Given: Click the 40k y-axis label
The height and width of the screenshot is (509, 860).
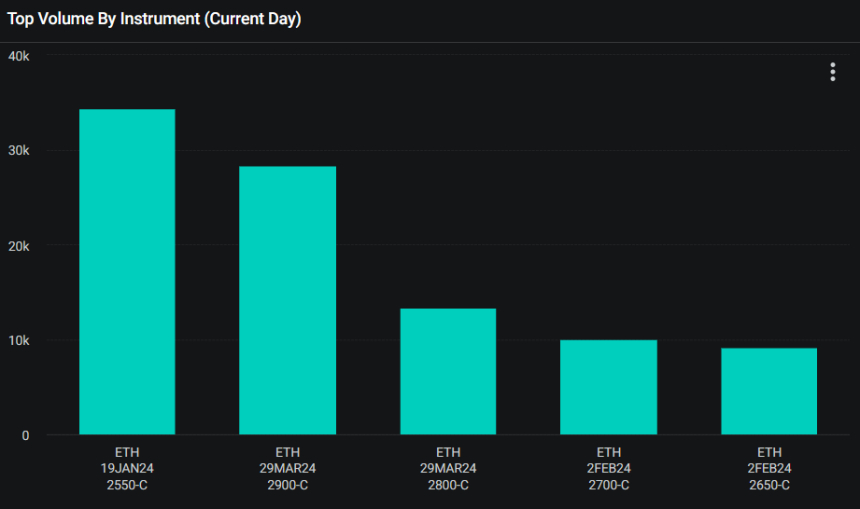Looking at the screenshot, I should coord(19,55).
